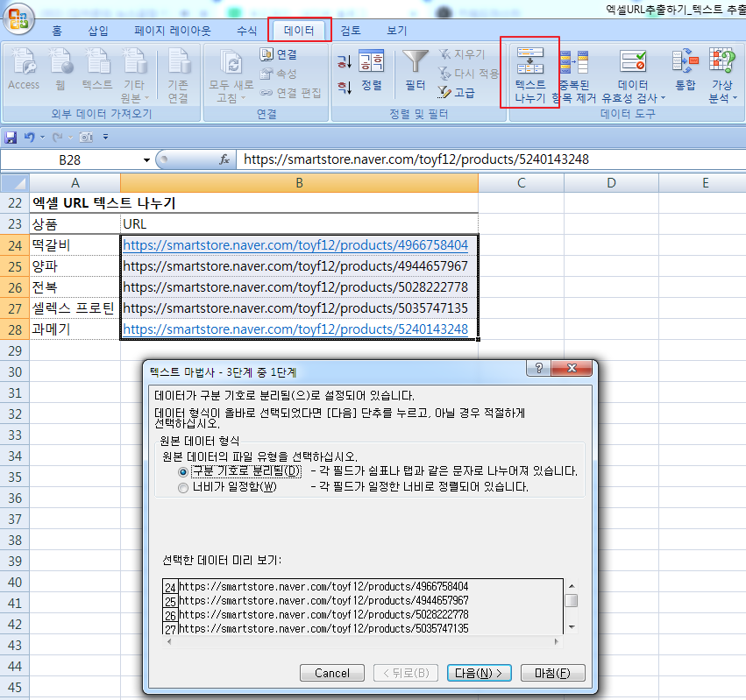Open the 삽입 ribbon tab
The height and width of the screenshot is (700, 746).
tap(98, 31)
